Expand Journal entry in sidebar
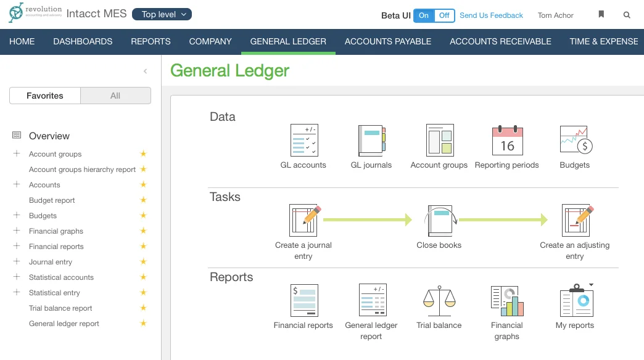 [17, 261]
